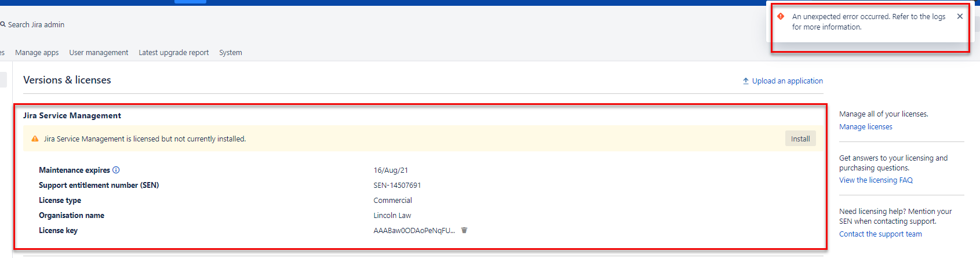Click the red error icon in notification
Screen dimensions: 980x258
[781, 16]
